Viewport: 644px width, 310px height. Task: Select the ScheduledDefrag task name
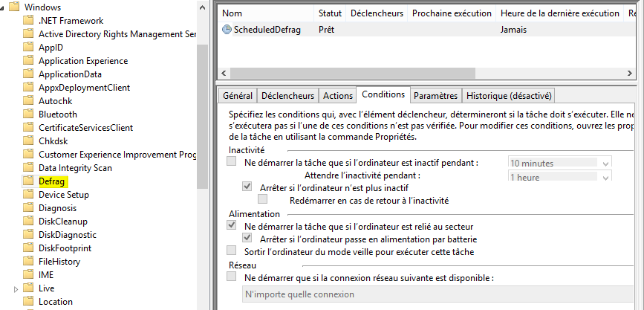[267, 30]
